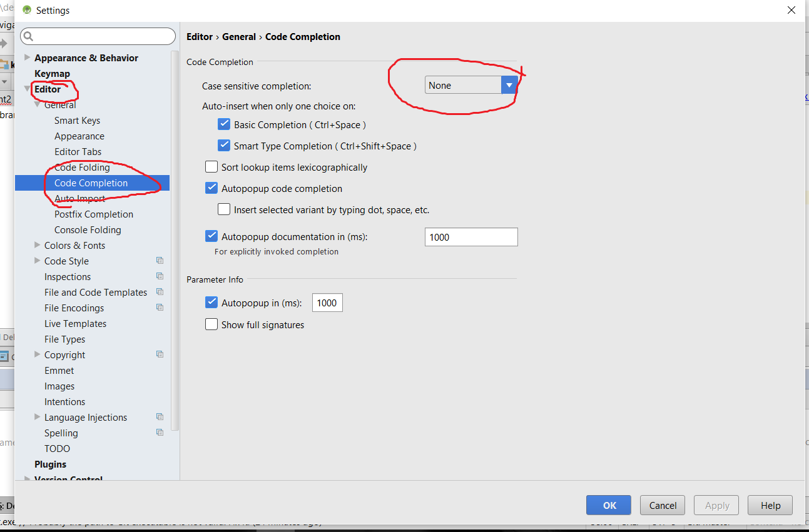This screenshot has width=809, height=532.
Task: Click the Autopopup documentation delay field
Action: 471,238
